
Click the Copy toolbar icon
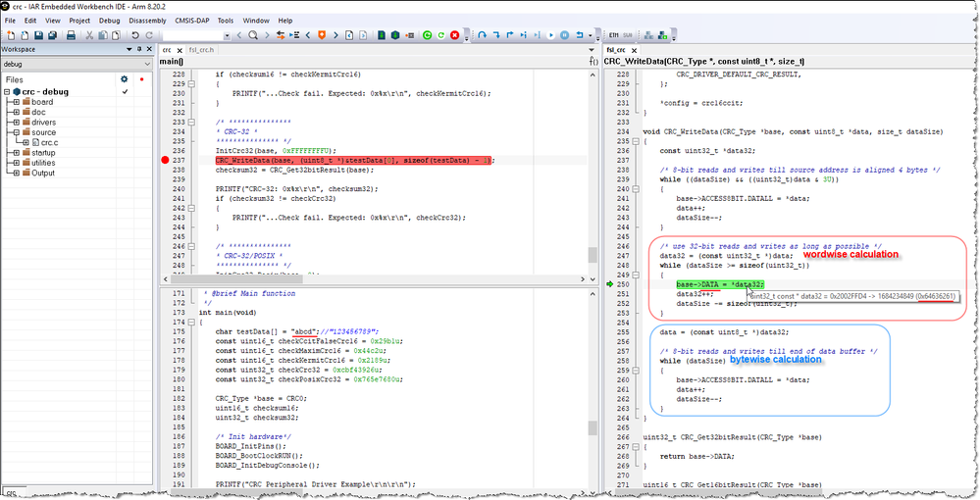(x=102, y=35)
